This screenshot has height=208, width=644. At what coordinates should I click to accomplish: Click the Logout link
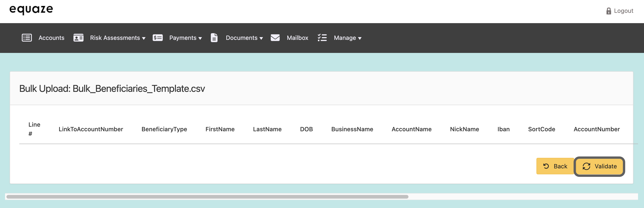point(623,11)
